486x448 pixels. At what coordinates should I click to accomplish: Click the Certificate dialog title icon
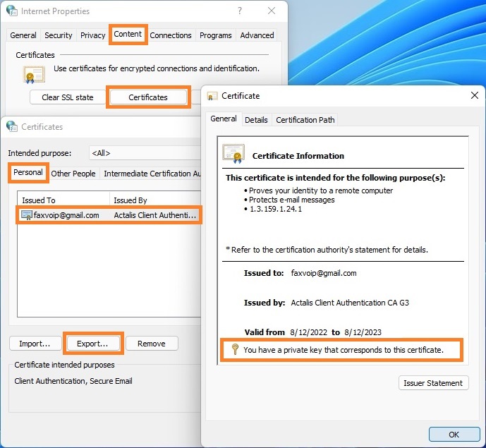212,96
